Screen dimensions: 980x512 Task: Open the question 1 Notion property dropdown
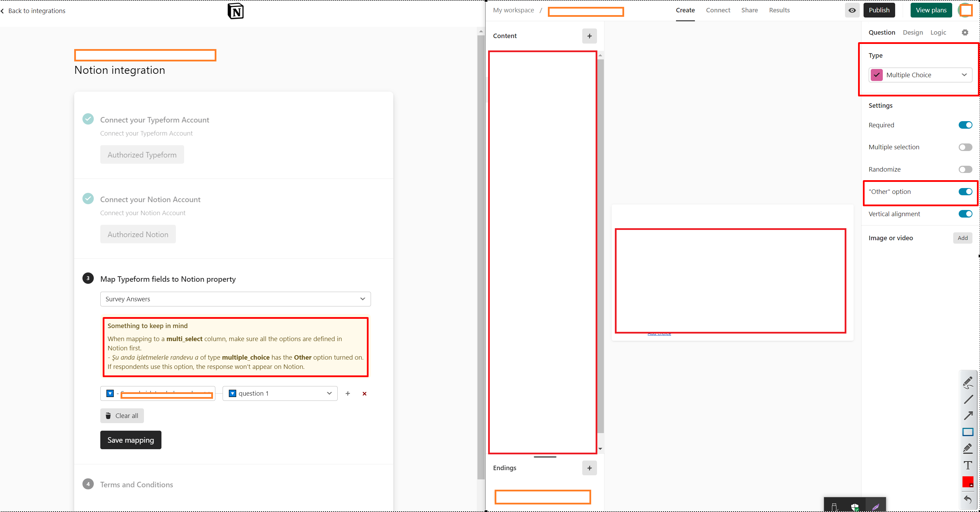tap(280, 393)
